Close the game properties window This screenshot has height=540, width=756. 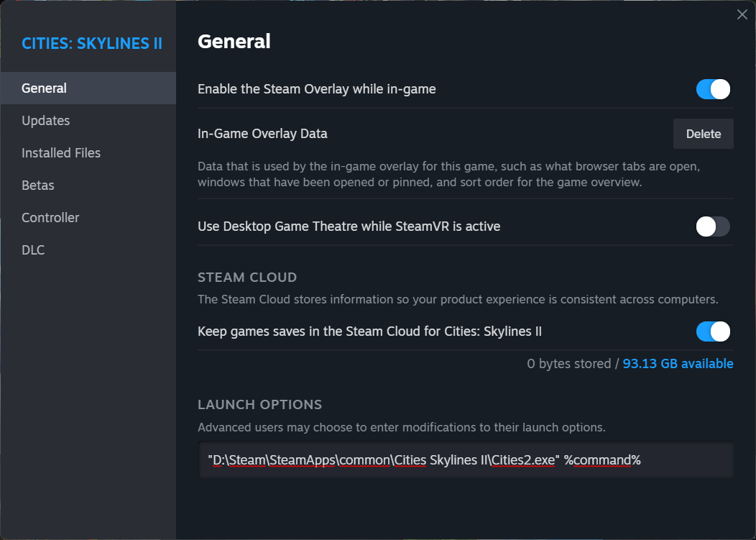[x=742, y=14]
